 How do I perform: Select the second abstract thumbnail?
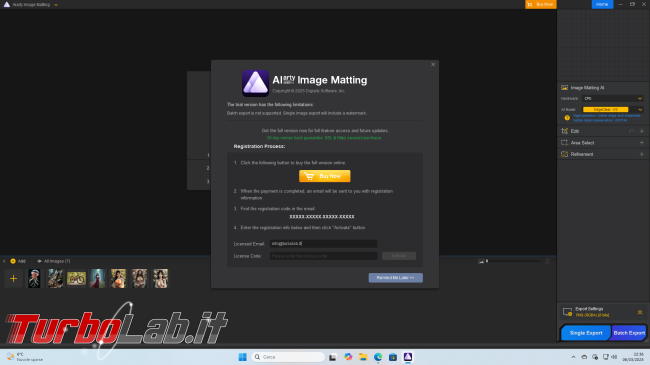pyautogui.click(x=55, y=278)
